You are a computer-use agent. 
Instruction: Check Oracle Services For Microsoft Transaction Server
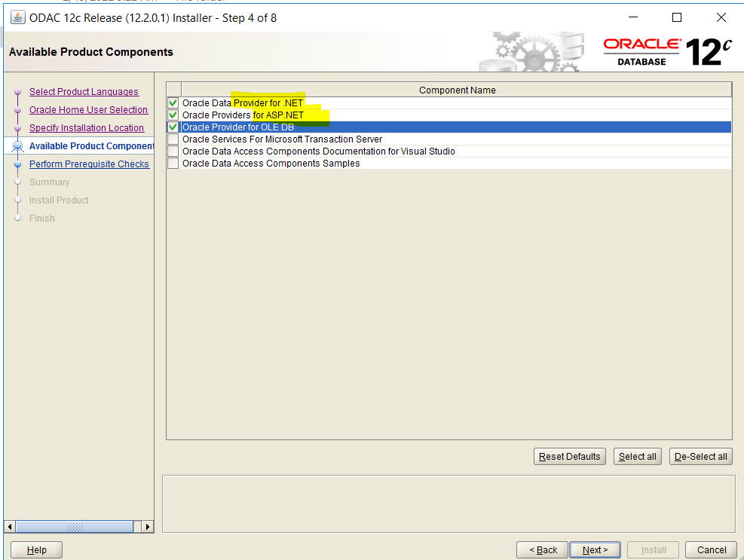[x=173, y=139]
